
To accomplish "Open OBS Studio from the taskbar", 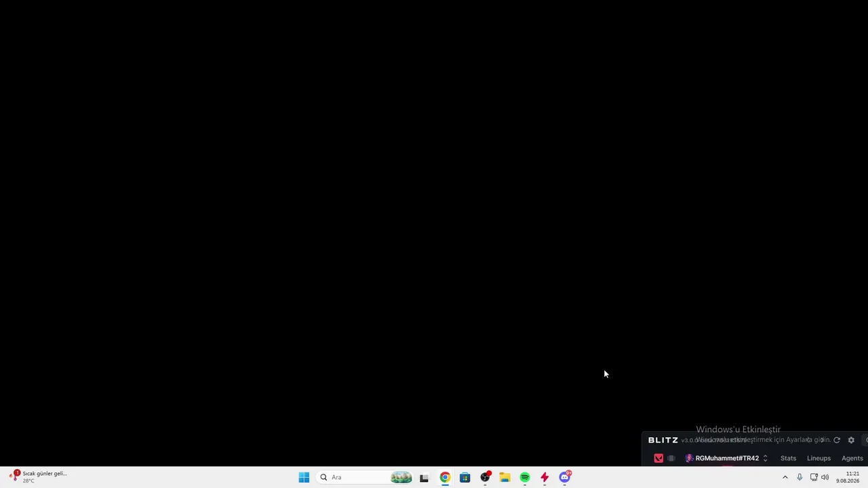I will [485, 477].
